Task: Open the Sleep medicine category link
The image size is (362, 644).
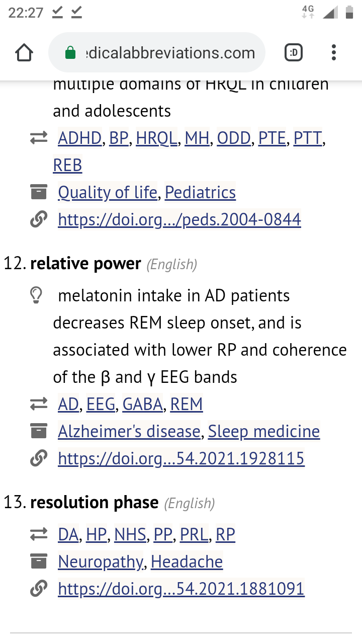Action: tap(264, 432)
